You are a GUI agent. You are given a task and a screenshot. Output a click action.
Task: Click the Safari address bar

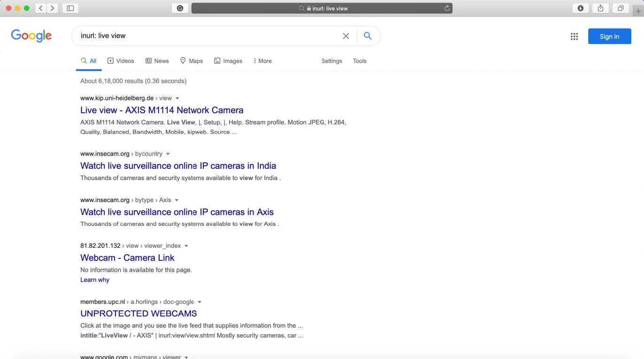(x=322, y=8)
